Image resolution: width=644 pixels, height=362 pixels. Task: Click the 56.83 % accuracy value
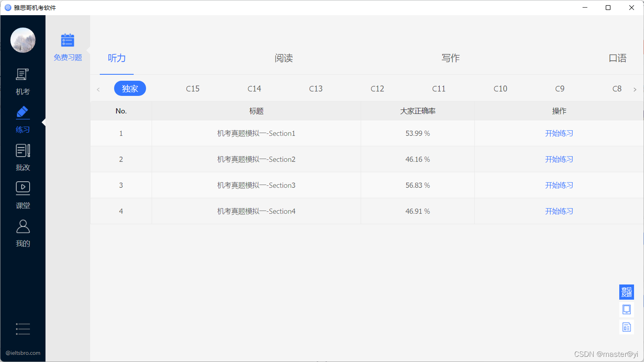coord(418,185)
